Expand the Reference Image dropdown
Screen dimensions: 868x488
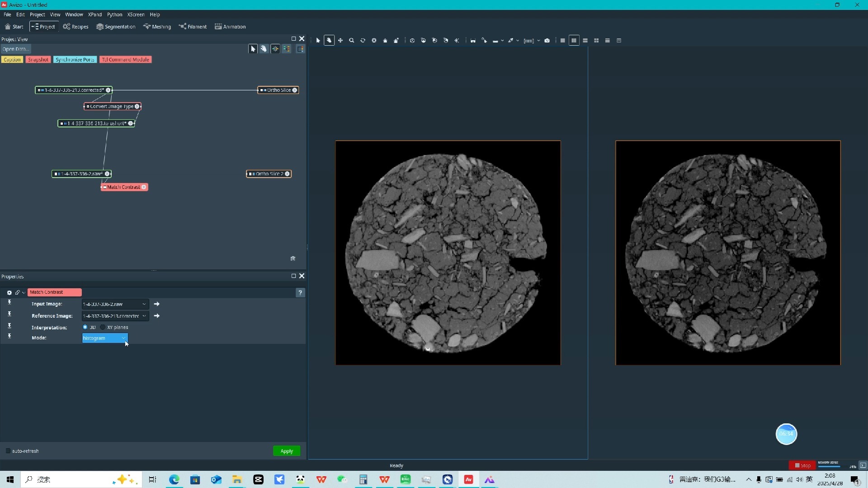tap(115, 316)
